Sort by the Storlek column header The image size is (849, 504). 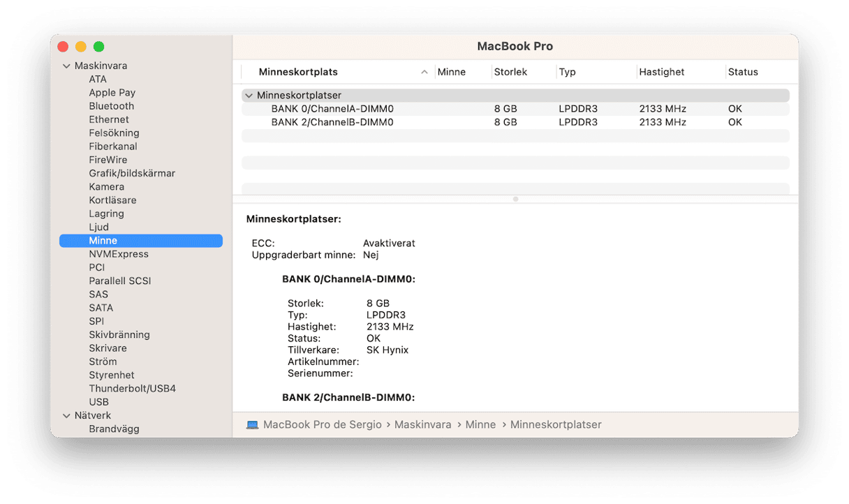point(510,72)
